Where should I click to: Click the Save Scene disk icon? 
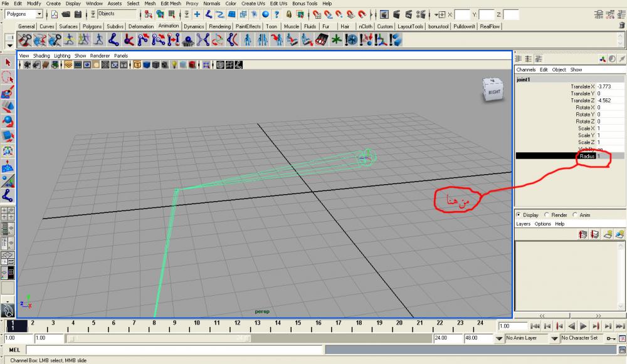pos(78,14)
